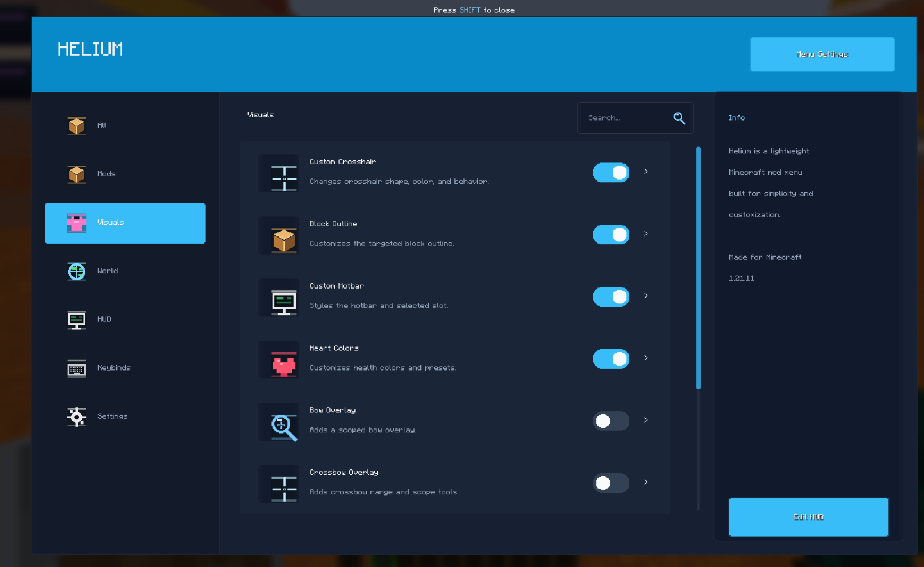Image resolution: width=924 pixels, height=567 pixels.
Task: Click the Block Outline cube icon
Action: (x=284, y=240)
